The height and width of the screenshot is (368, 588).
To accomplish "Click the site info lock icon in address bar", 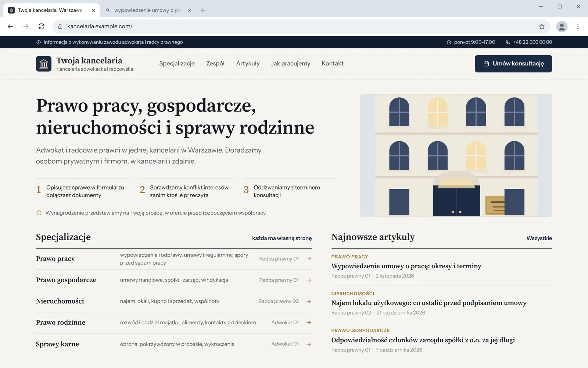I will click(x=60, y=26).
